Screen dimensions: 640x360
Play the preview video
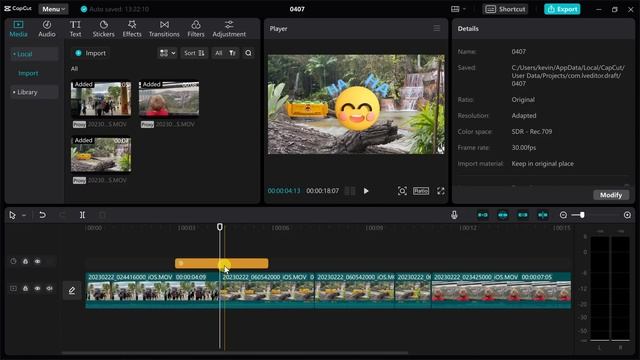[366, 191]
